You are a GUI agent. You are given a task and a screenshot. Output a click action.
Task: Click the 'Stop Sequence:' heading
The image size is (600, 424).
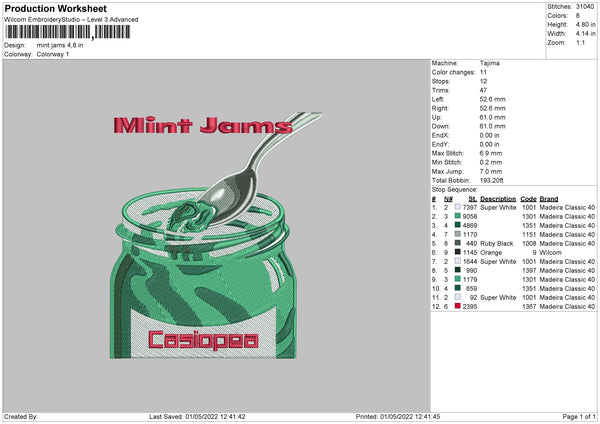(x=455, y=190)
